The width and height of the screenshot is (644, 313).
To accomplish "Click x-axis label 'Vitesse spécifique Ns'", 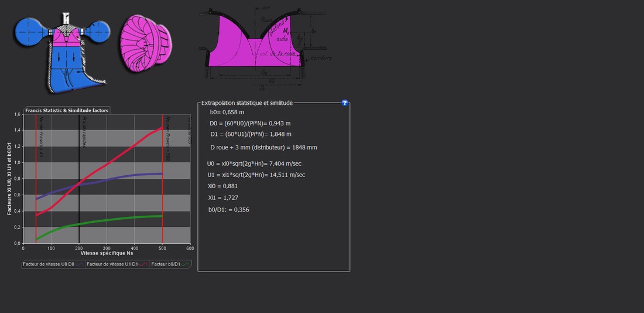I will click(107, 253).
